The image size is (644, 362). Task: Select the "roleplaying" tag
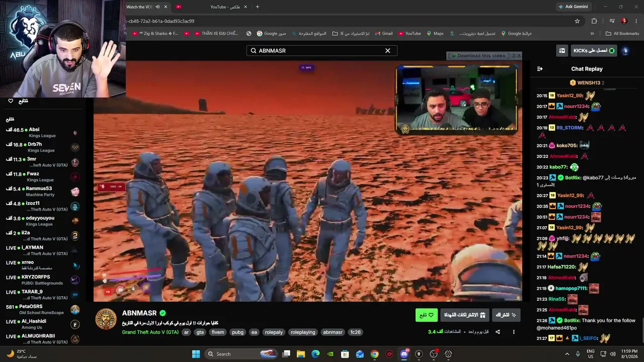[x=303, y=332]
